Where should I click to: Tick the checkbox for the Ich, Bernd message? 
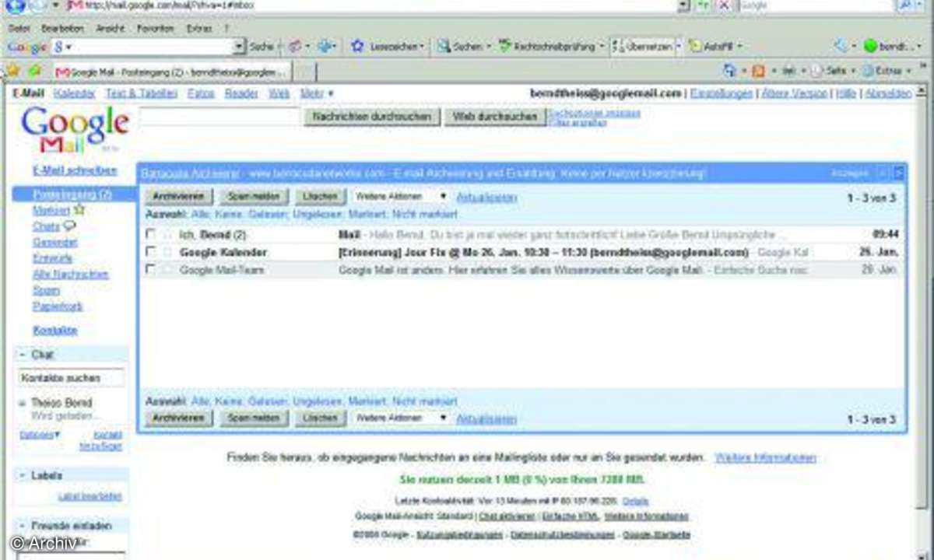(150, 233)
